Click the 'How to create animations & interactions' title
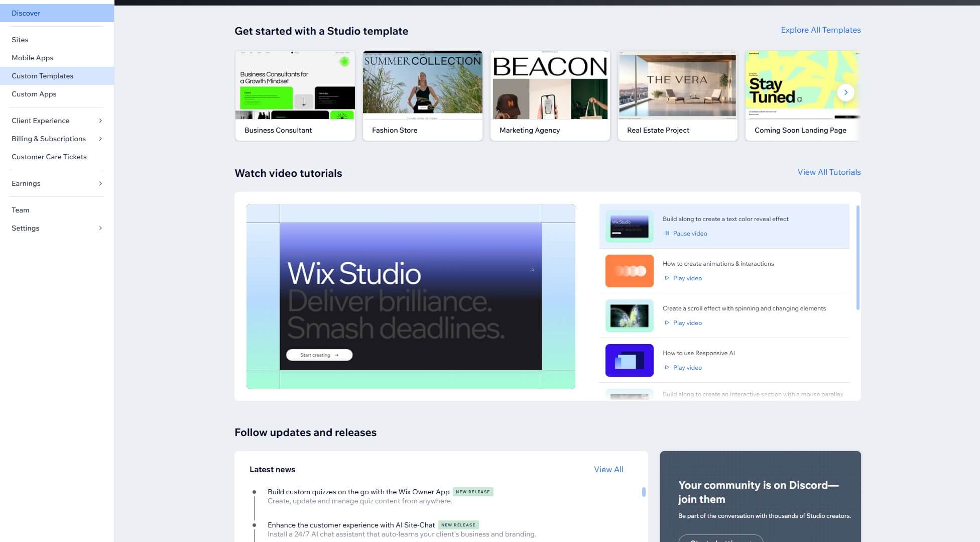 point(718,264)
